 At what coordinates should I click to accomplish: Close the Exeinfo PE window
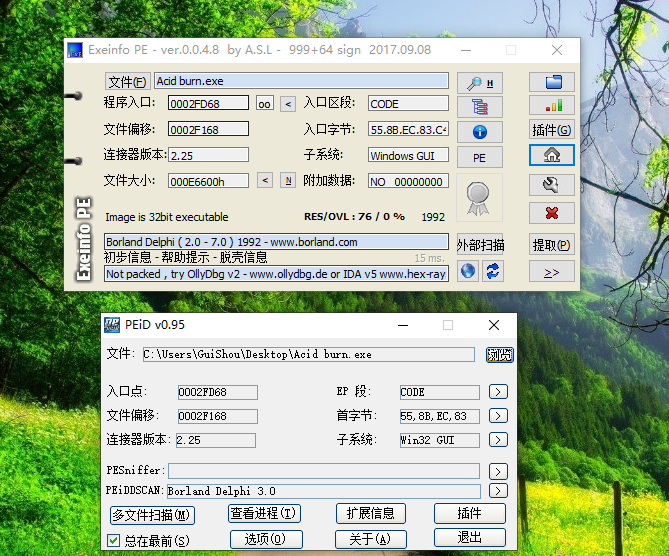556,50
